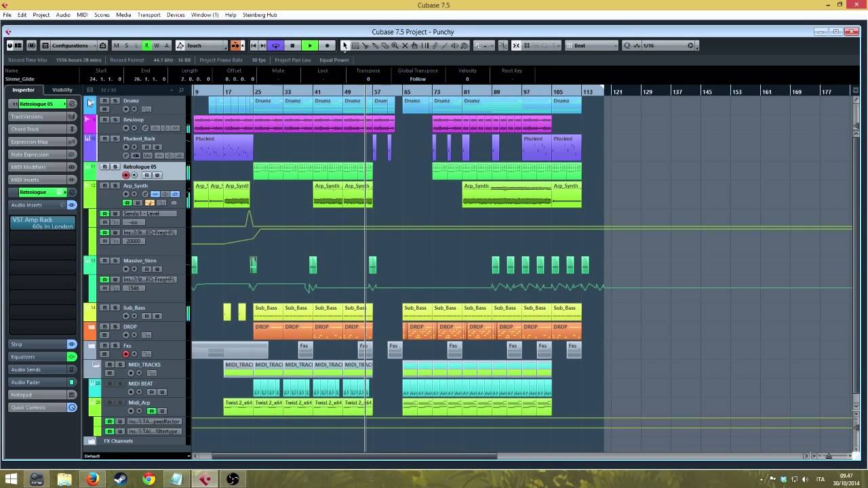Select the Split scissors tool

pyautogui.click(x=365, y=45)
